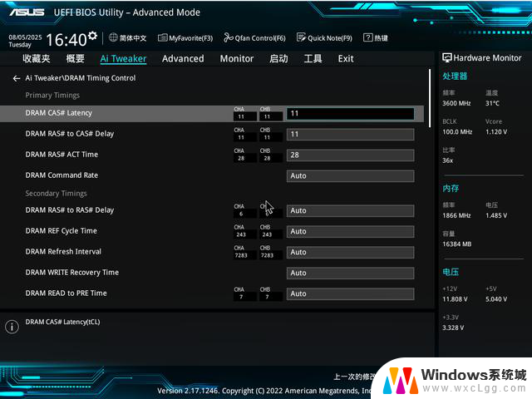Open Quick Note(F9) notepad icon
Screen dimensions: 532x399
[x=301, y=37]
